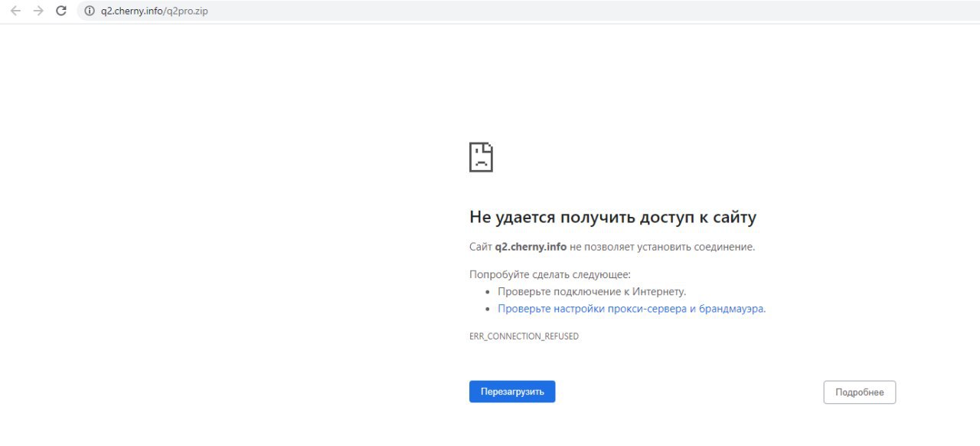Viewport: 980px width, 446px height.
Task: Click the sad page error icon
Action: (x=481, y=157)
